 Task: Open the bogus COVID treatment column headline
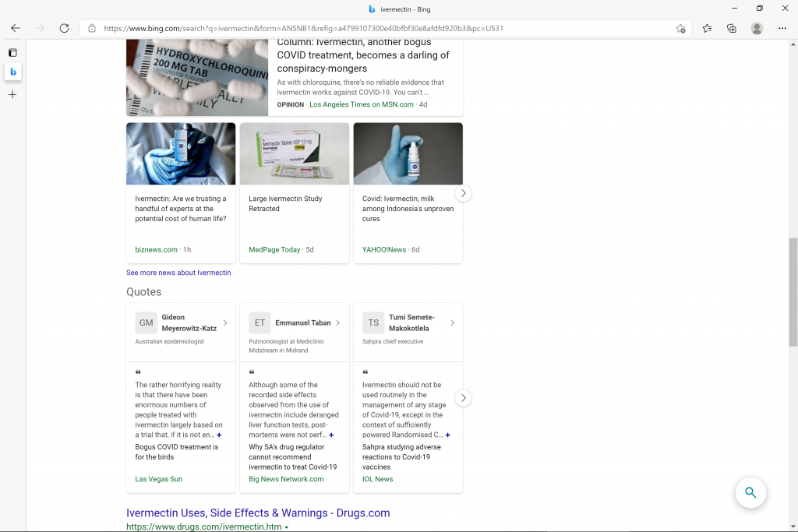(363, 55)
